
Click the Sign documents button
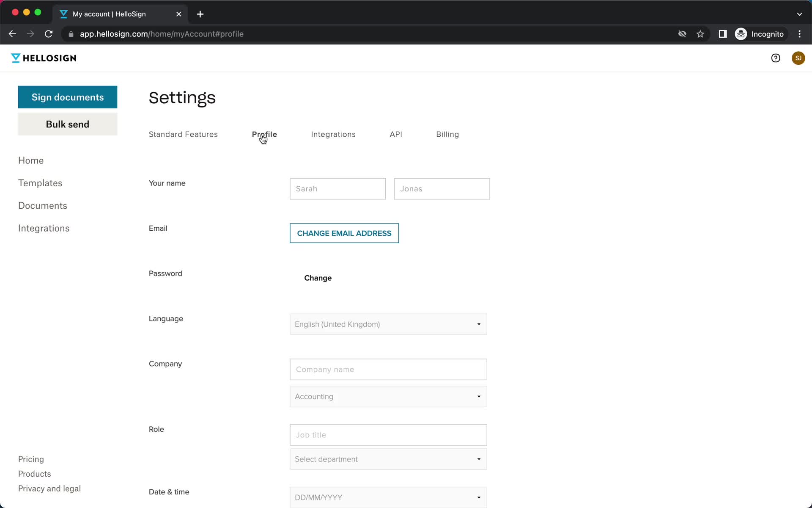(x=67, y=97)
